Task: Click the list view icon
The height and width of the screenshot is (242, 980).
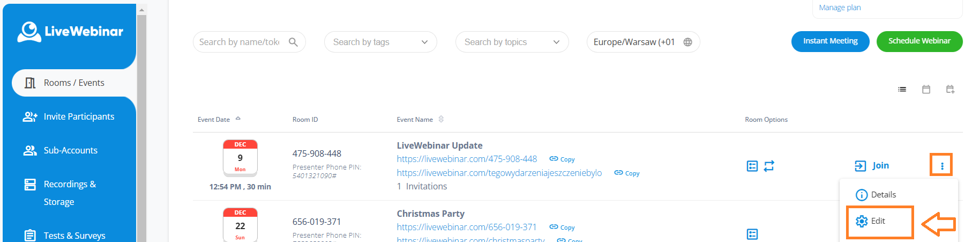Action: point(902,90)
